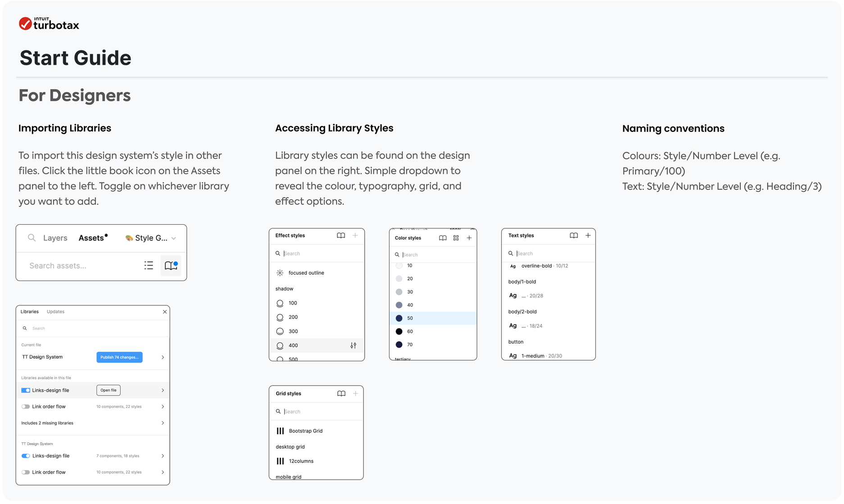Screen dimensions: 844x504
Task: Expand Links-design file row with Open file button
Action: click(163, 390)
